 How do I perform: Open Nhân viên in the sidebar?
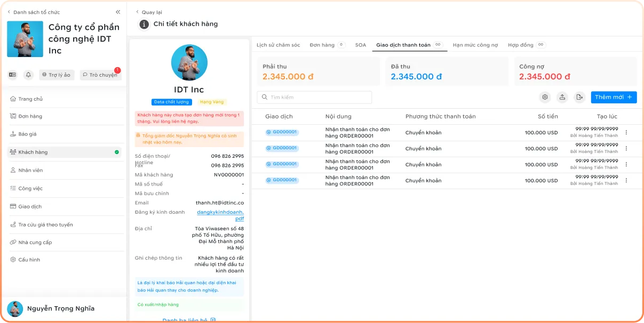[x=65, y=171]
